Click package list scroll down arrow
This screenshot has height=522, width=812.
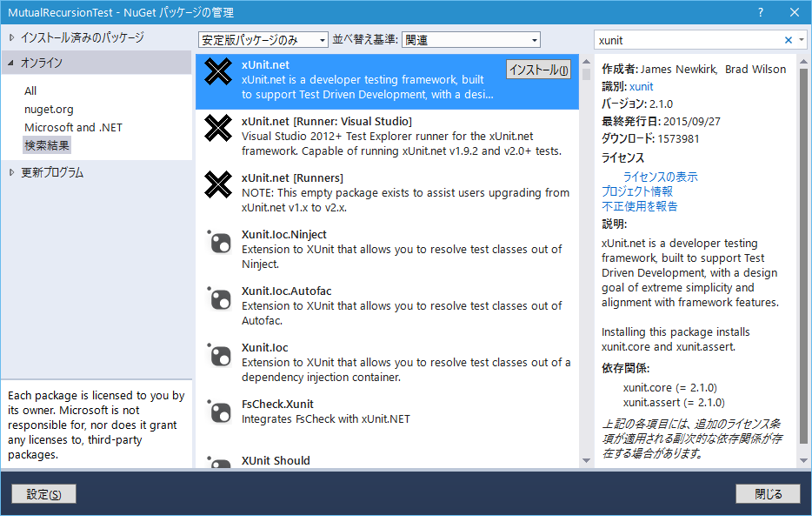(586, 460)
